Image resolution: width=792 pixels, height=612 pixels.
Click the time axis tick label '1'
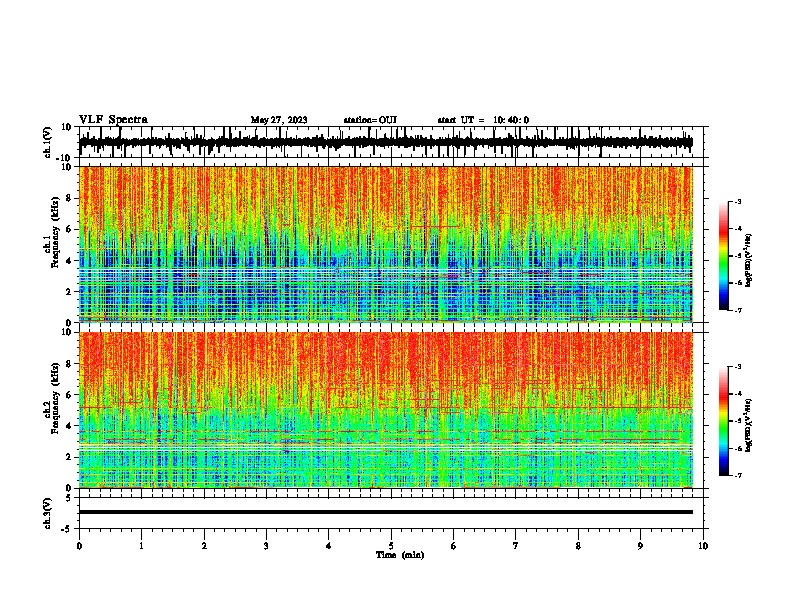141,546
